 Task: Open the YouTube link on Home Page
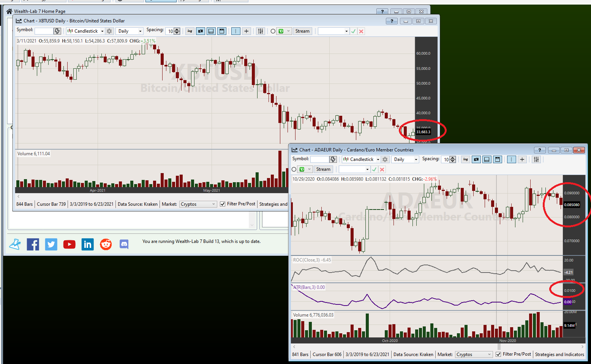[x=69, y=244]
